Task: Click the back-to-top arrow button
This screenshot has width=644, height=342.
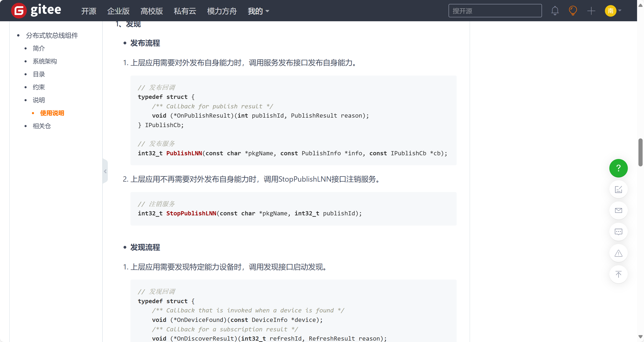Action: [x=618, y=274]
